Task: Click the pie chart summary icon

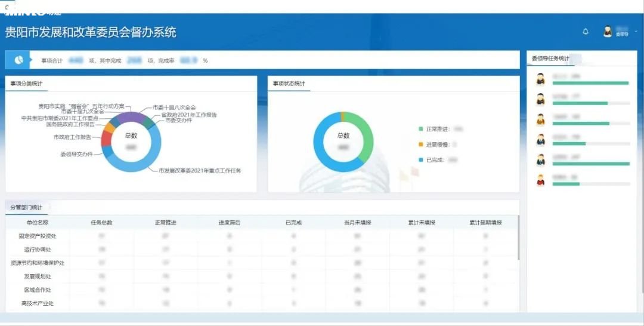Action: coord(18,60)
